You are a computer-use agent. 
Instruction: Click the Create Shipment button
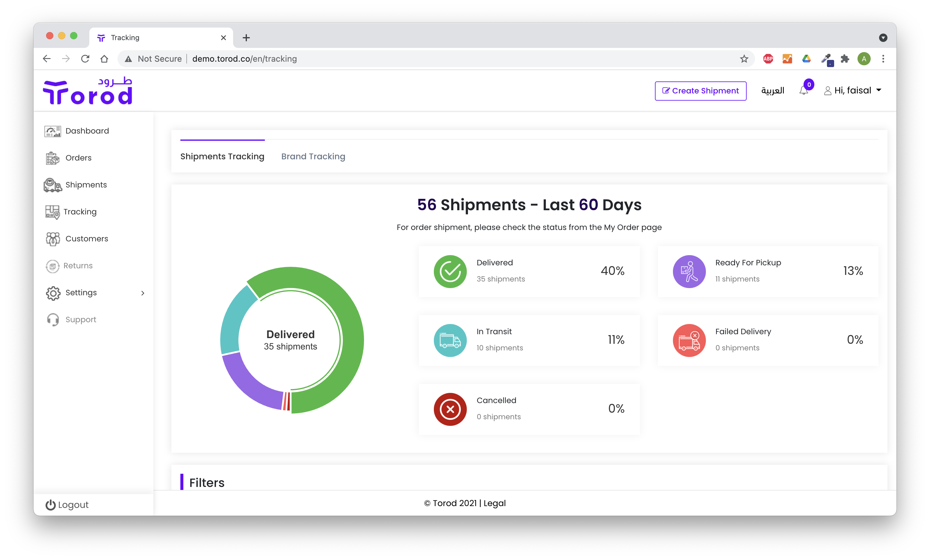700,91
